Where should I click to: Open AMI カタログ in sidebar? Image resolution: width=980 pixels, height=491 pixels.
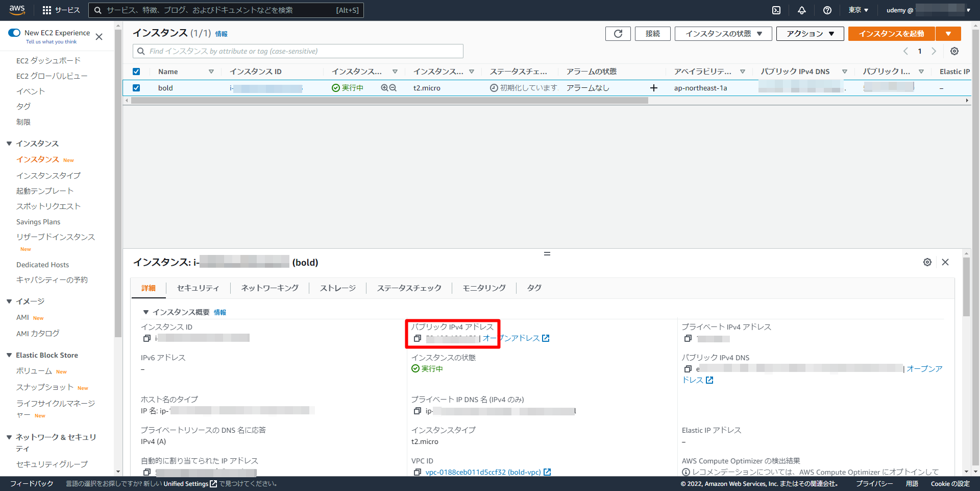tap(38, 334)
